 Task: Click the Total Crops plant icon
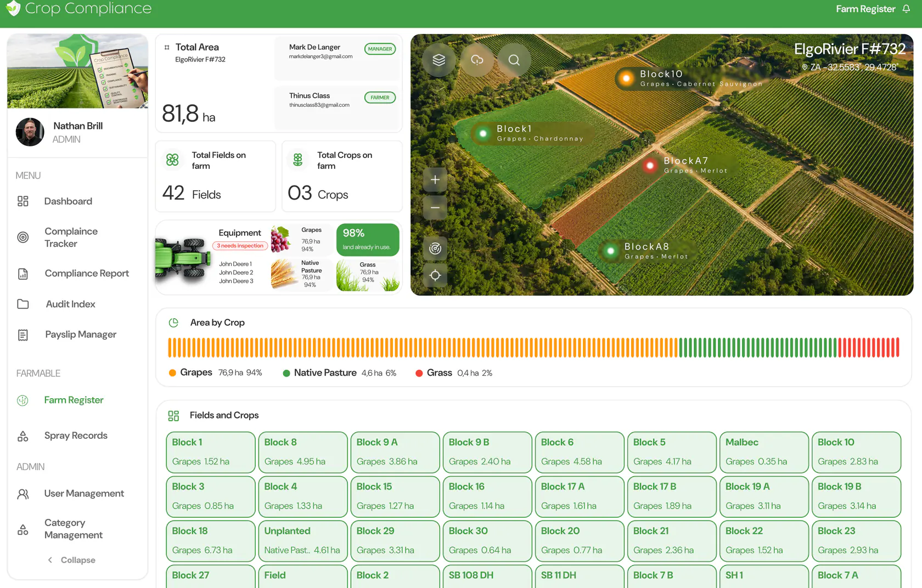298,160
